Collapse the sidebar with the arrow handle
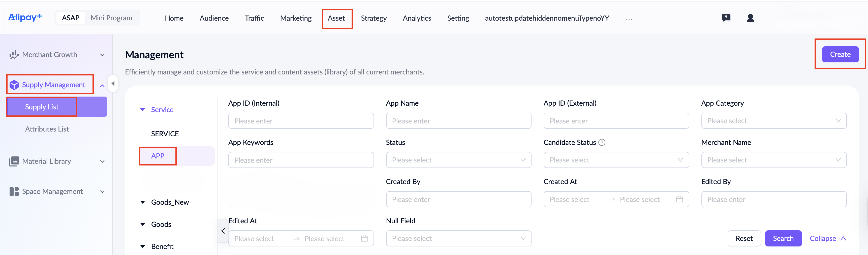The width and height of the screenshot is (868, 255). [113, 83]
